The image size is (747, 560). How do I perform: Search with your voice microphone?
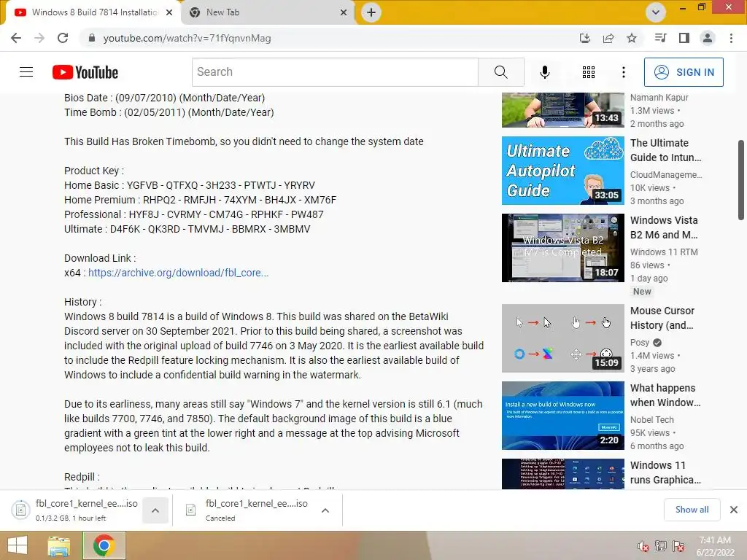[544, 72]
